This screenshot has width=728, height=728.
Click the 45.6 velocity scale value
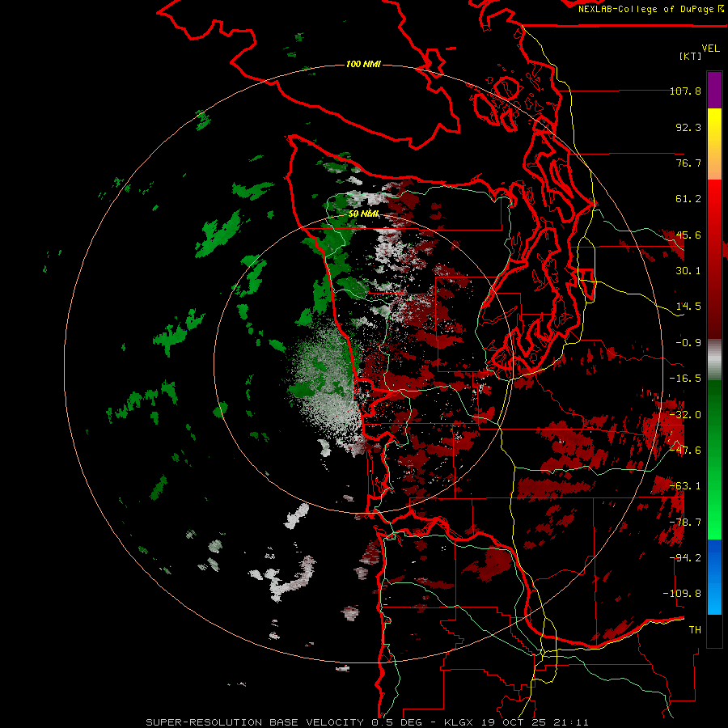click(688, 235)
